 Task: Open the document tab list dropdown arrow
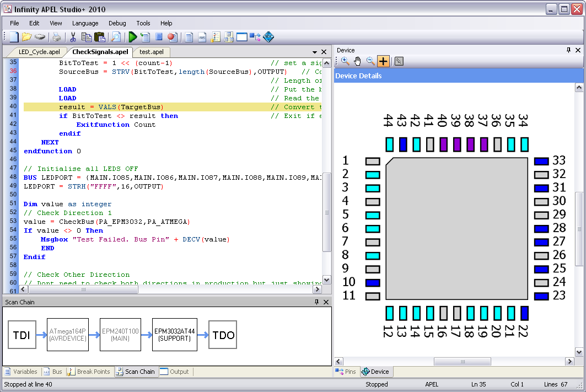[315, 52]
